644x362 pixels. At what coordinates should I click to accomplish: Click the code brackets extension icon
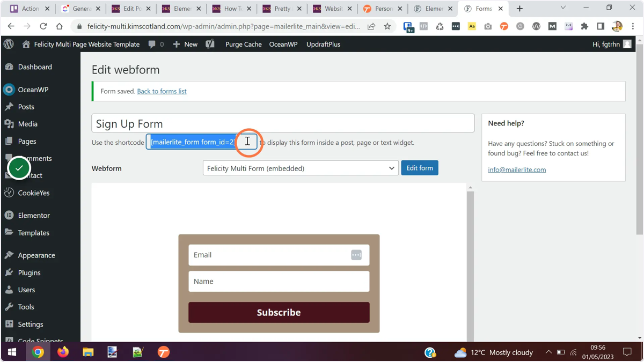click(x=423, y=26)
